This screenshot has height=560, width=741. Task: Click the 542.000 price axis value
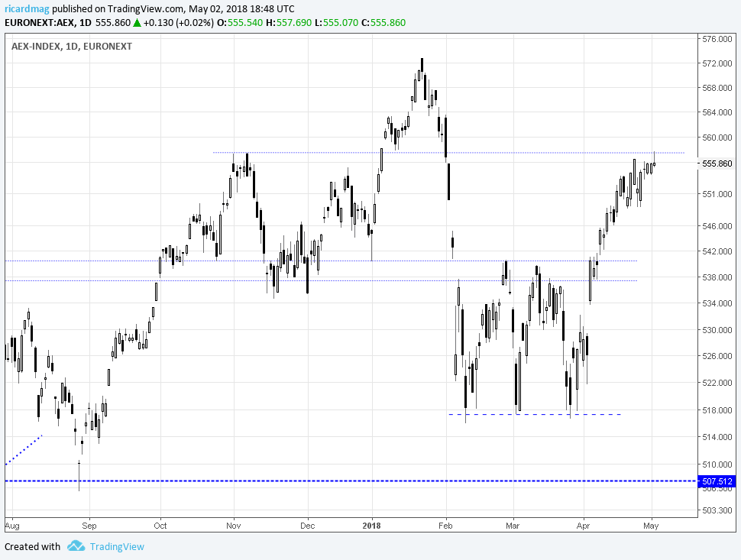point(717,251)
